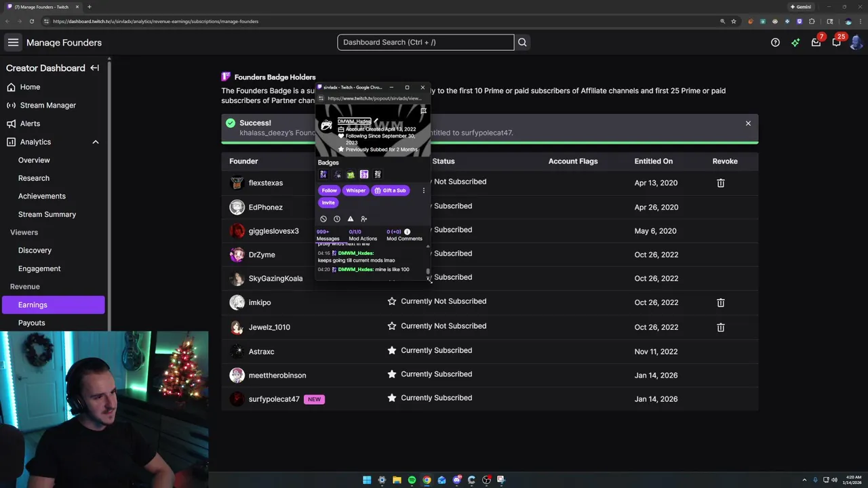
Task: Click the Mod Comments info icon
Action: [407, 232]
